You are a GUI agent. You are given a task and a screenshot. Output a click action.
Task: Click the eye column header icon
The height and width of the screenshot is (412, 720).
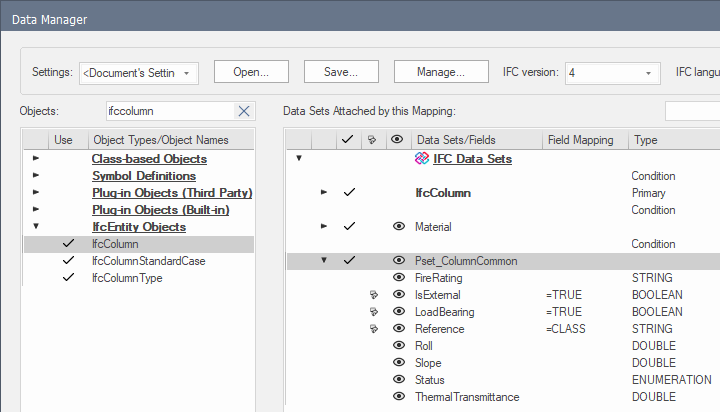(398, 140)
